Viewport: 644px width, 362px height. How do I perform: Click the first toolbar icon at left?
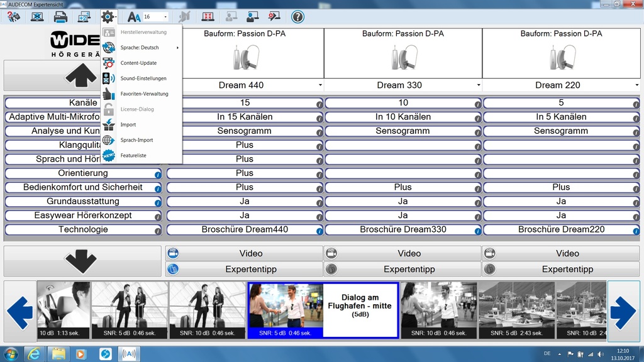point(13,17)
